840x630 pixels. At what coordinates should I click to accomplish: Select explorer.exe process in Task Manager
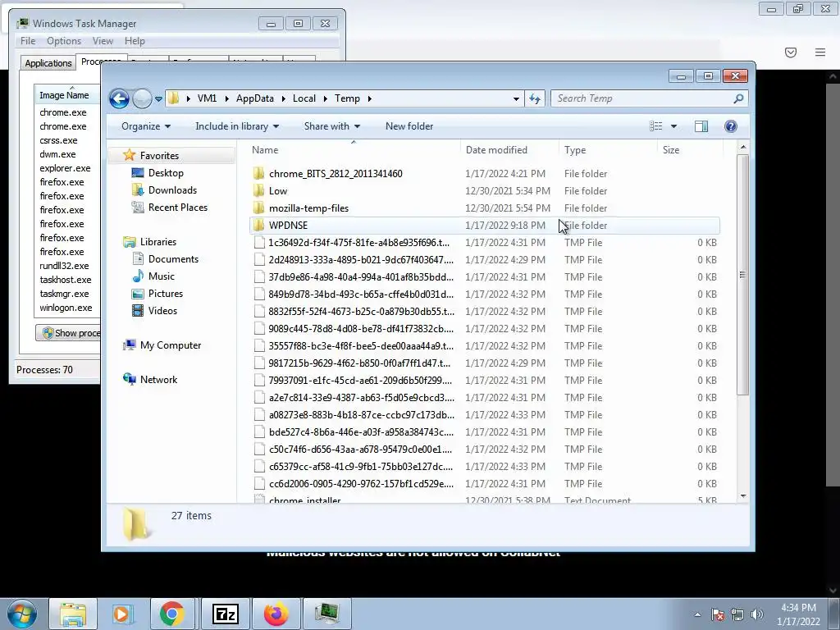point(65,168)
